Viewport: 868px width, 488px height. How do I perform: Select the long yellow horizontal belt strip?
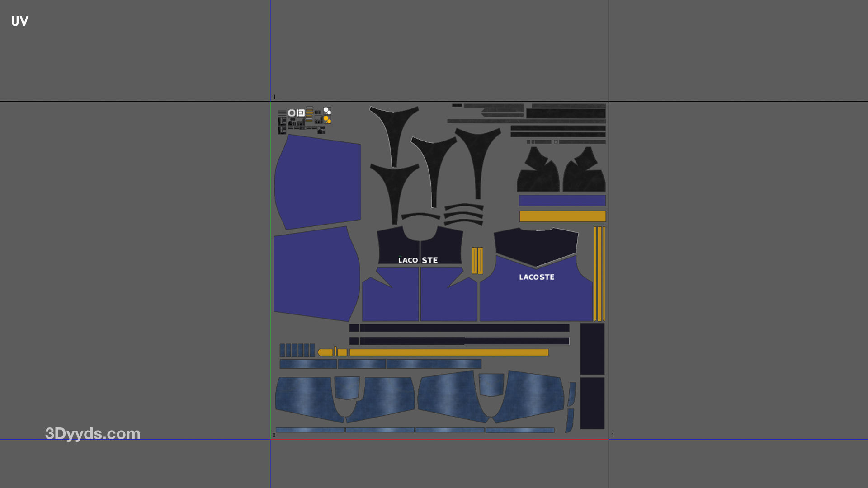tap(448, 352)
